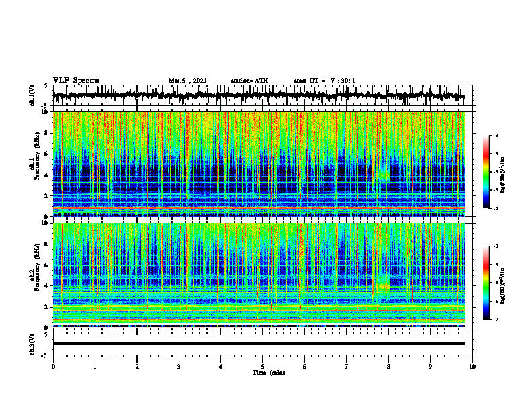532x411 pixels.
Task: Click the ch.1 spectrogram color scale bar
Action: pos(486,172)
